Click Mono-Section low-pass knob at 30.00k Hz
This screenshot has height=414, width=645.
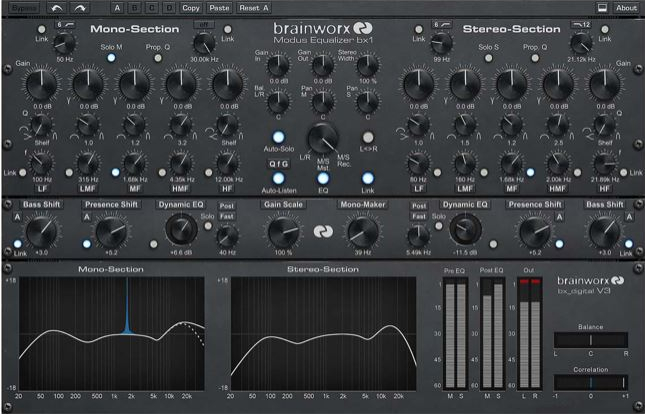click(x=204, y=43)
